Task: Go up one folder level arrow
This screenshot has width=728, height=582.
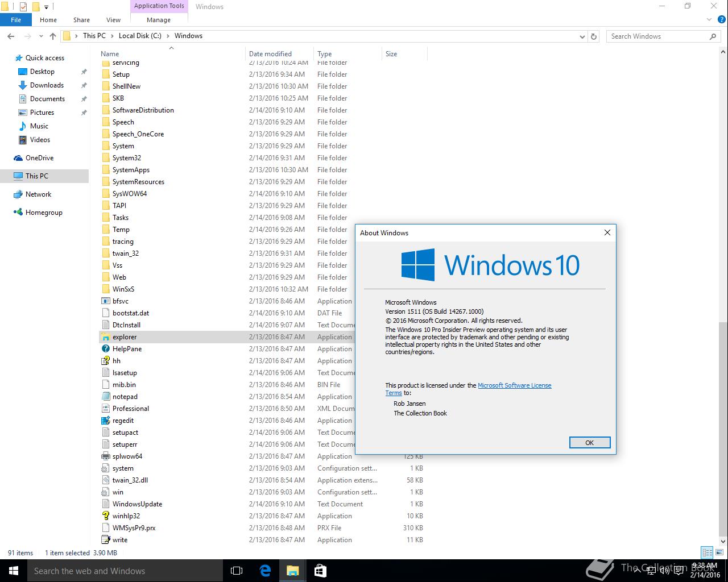Action: (x=53, y=36)
